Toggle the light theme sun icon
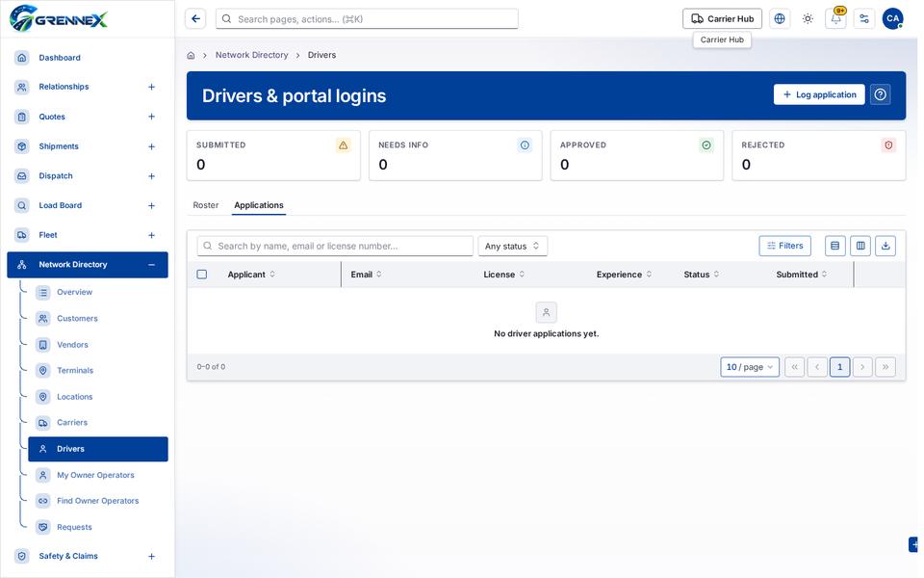This screenshot has width=924, height=578. tap(808, 19)
